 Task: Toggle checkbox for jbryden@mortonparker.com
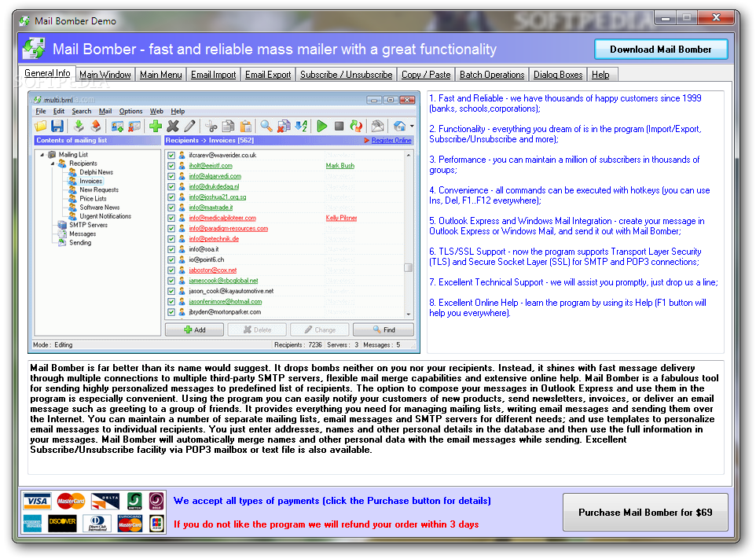click(171, 312)
